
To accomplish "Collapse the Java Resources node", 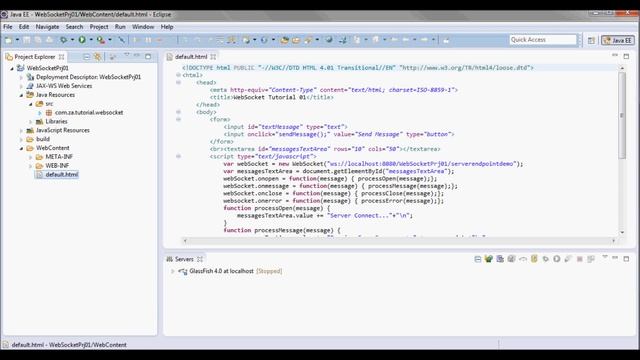I will tap(21, 95).
